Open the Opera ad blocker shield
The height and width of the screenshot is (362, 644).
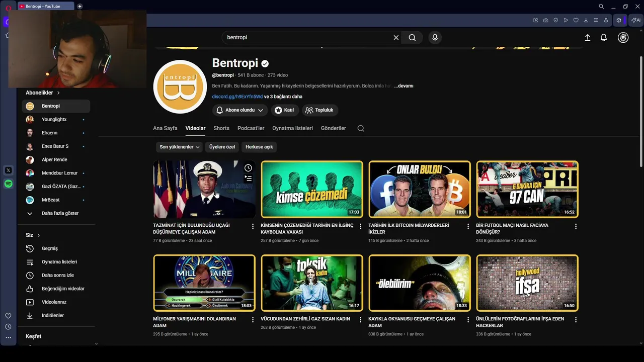point(556,20)
